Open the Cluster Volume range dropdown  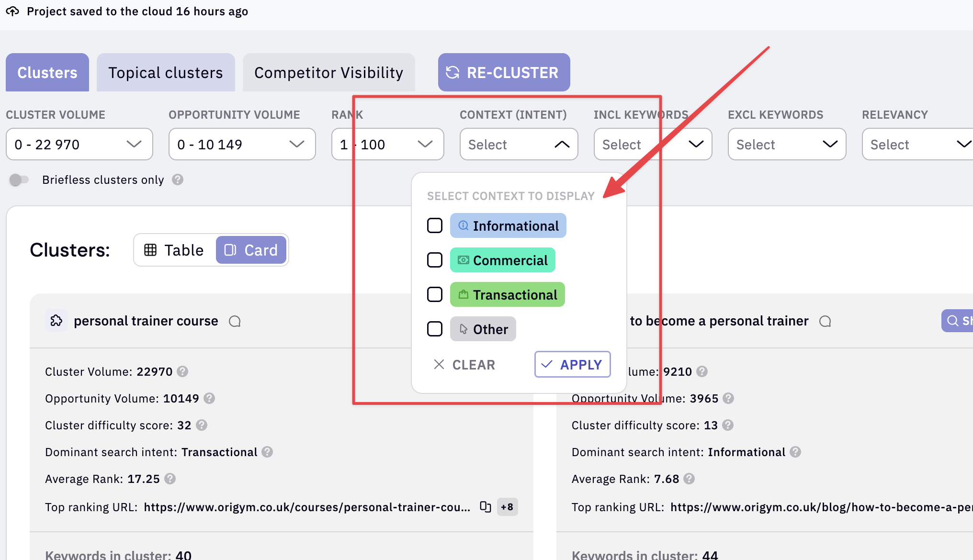click(79, 144)
